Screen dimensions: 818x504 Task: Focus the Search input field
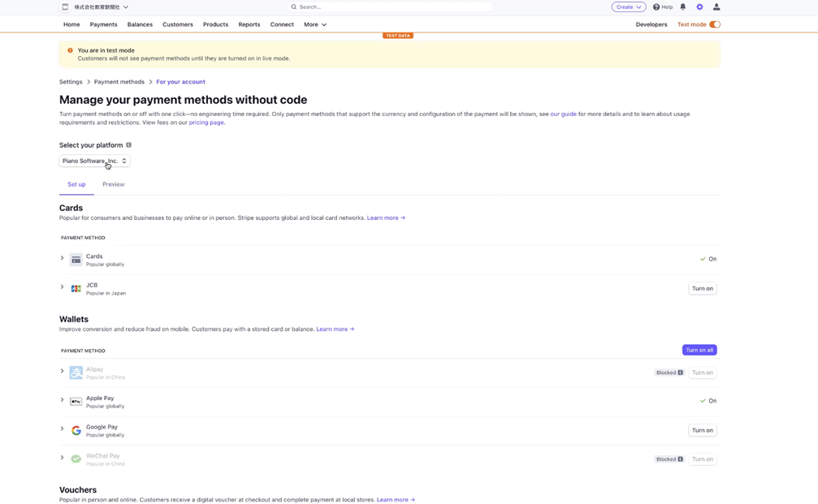pos(389,6)
